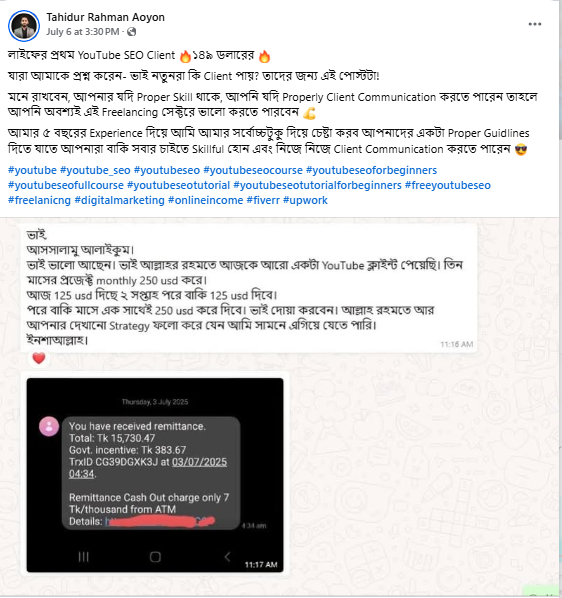
Task: Click the July 6 at 3:30 PM timestamp
Action: [83, 32]
